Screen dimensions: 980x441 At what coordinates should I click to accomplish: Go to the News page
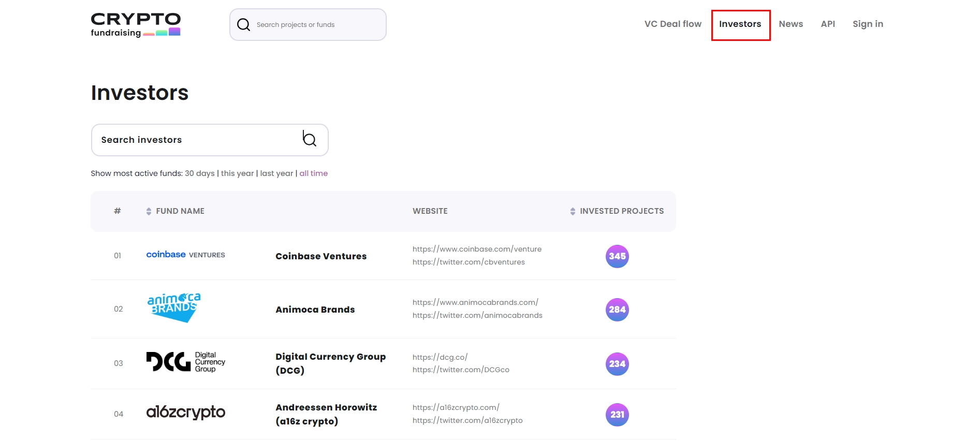tap(791, 24)
